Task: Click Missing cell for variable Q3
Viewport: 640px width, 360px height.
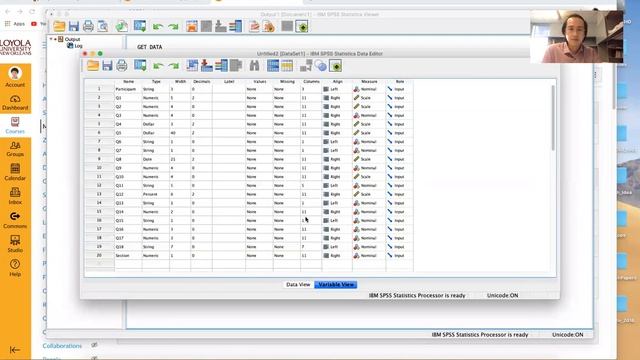Action: point(287,116)
